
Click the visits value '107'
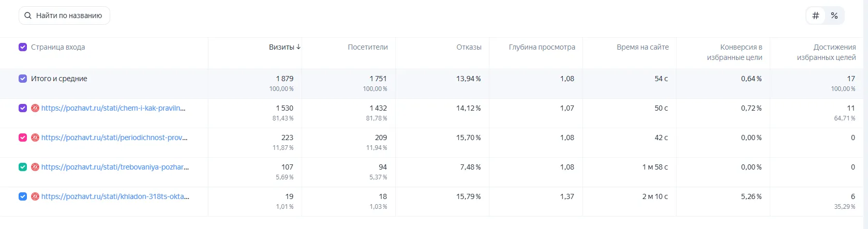pyautogui.click(x=287, y=167)
